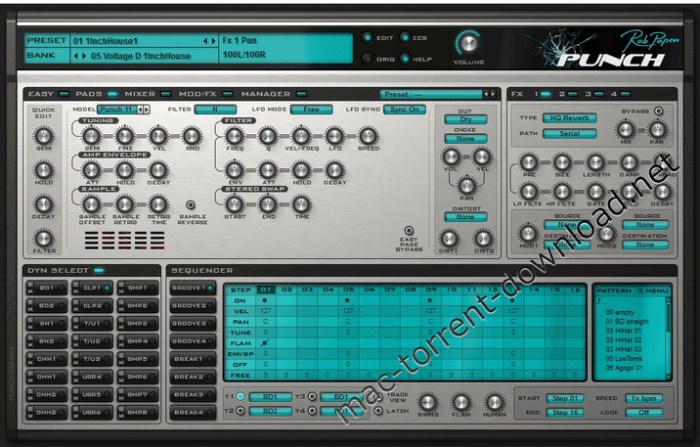This screenshot has height=447, width=700.
Task: Click the left arrow of the Easy page Preset selector
Action: tap(486, 94)
